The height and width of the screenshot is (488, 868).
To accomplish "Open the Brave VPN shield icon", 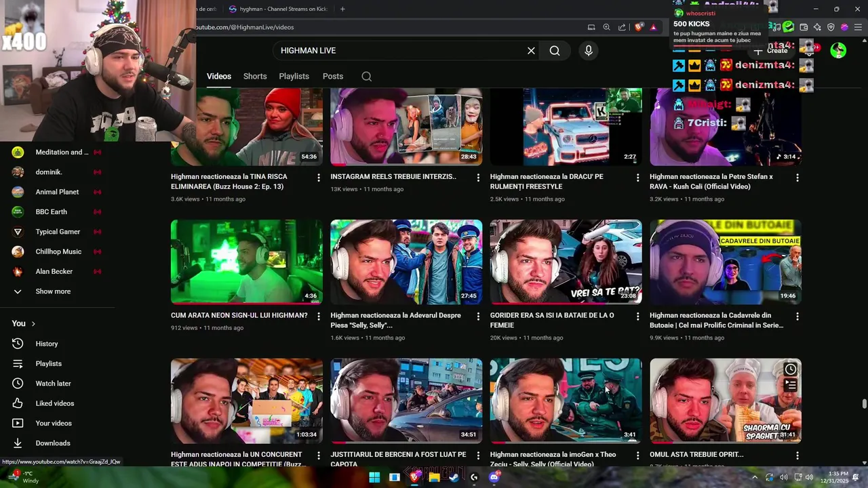I will point(831,27).
